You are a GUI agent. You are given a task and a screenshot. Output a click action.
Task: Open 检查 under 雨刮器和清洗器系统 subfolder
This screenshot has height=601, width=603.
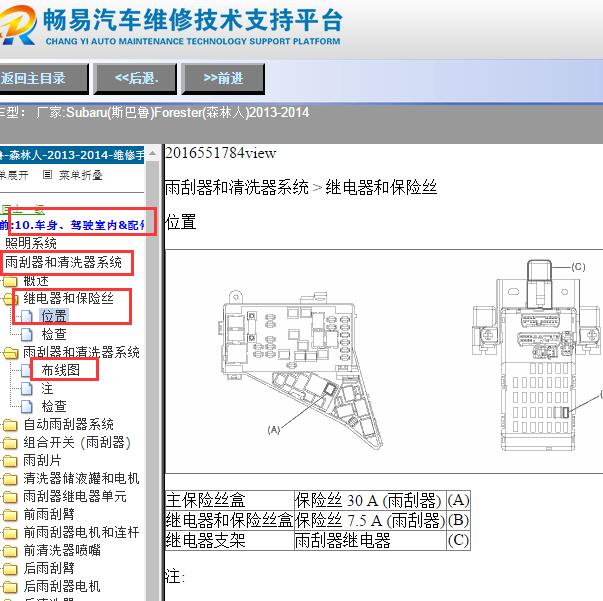point(54,406)
